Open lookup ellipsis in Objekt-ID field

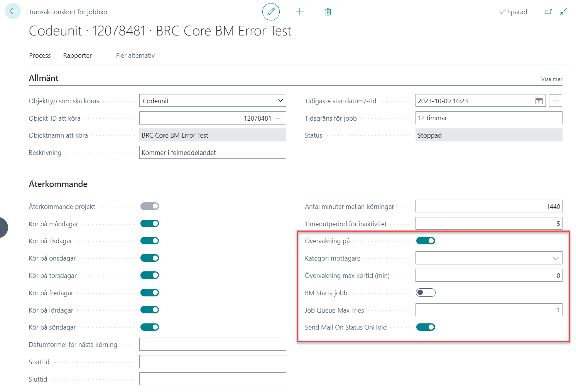coord(280,118)
